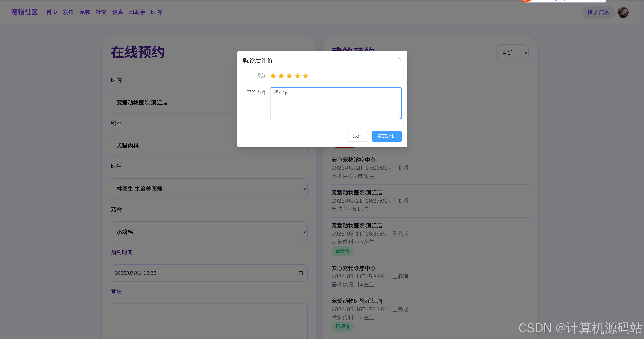Select the fourth rating star
The height and width of the screenshot is (339, 644).
(297, 76)
